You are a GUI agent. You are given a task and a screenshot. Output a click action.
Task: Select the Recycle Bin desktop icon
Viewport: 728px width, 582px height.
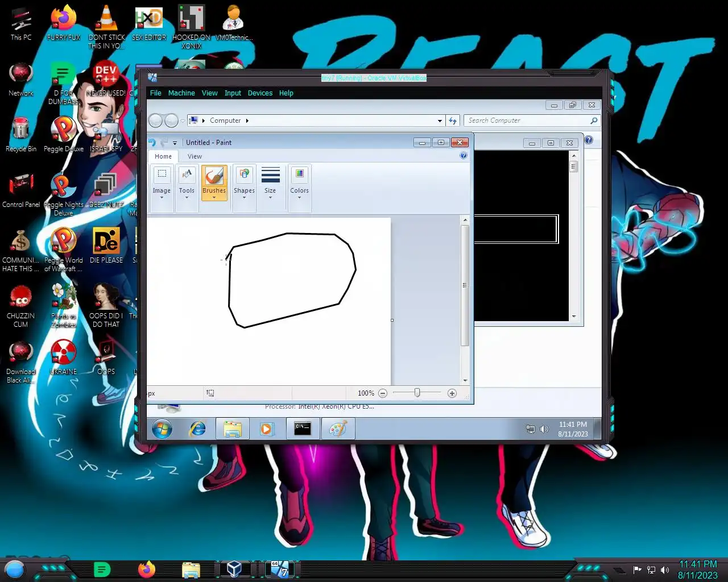point(21,135)
